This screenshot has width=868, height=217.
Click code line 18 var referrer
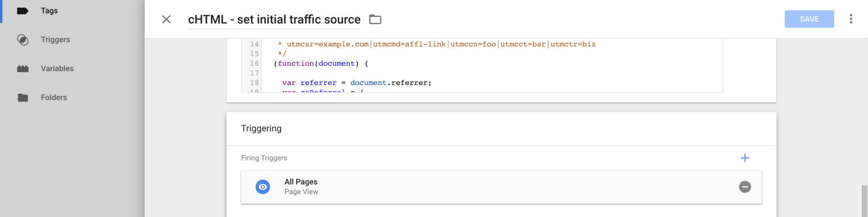tap(357, 82)
